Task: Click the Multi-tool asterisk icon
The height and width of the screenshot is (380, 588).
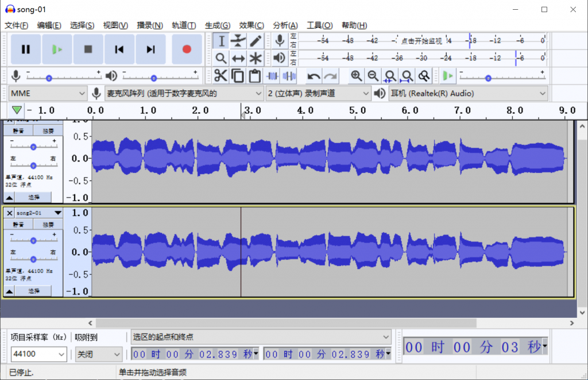Action: click(255, 58)
